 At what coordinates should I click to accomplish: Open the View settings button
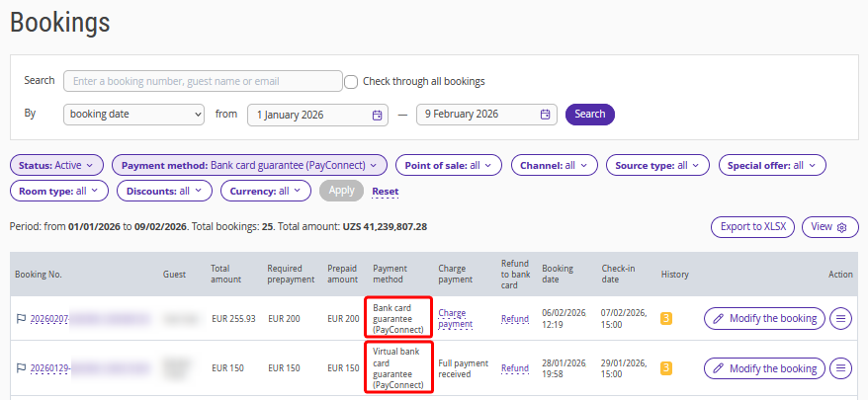coord(829,227)
